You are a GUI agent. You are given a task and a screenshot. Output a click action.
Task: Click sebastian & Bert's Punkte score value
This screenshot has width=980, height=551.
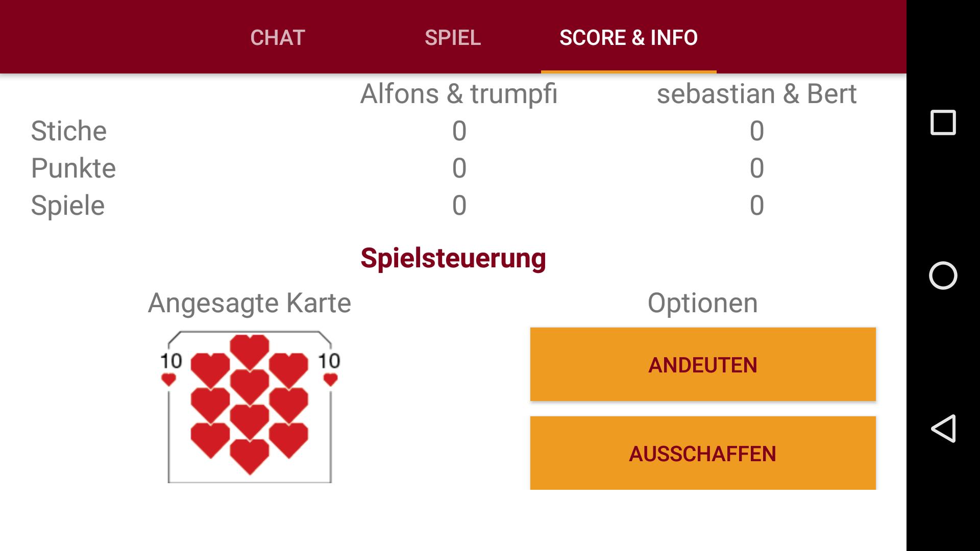756,168
